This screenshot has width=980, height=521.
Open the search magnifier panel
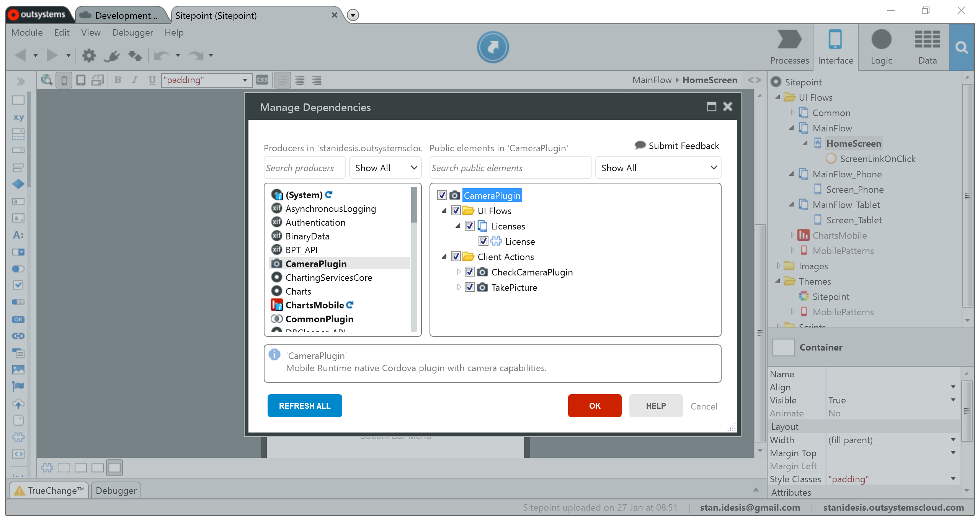tap(961, 48)
